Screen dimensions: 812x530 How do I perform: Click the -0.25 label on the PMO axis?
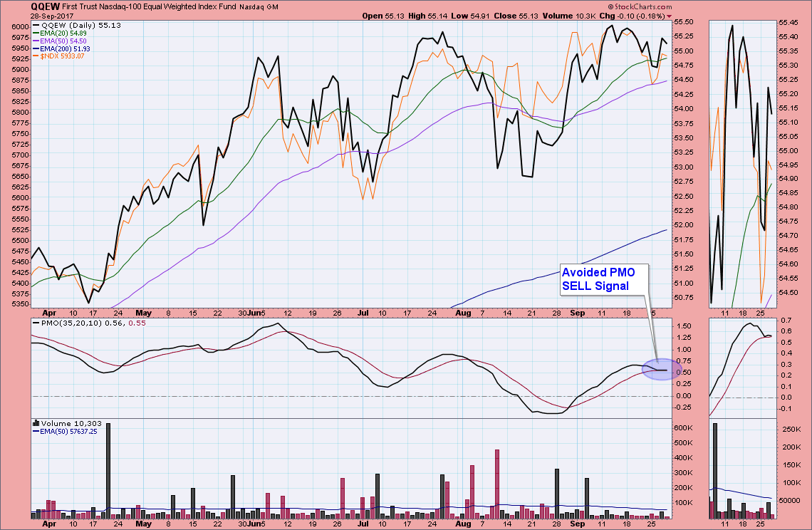[682, 407]
